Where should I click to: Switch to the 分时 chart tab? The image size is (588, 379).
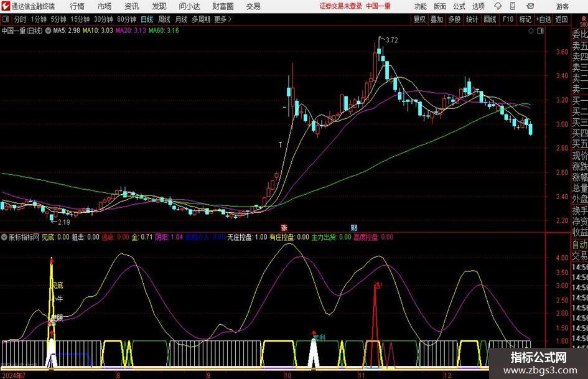20,19
